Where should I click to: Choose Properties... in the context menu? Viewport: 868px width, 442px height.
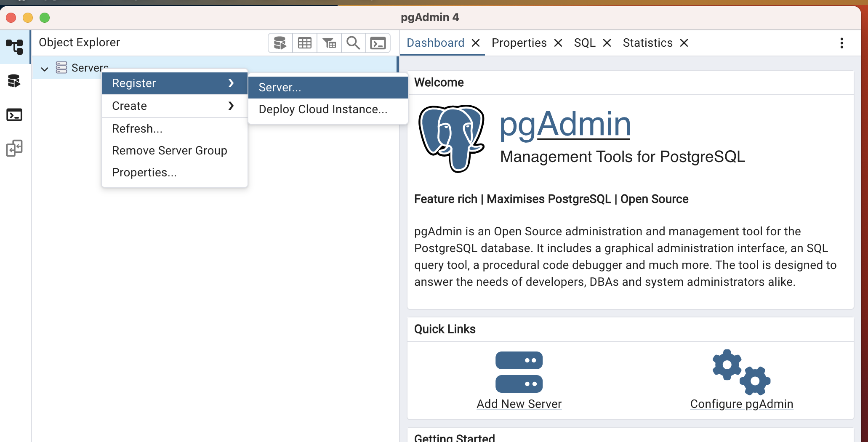175,173
